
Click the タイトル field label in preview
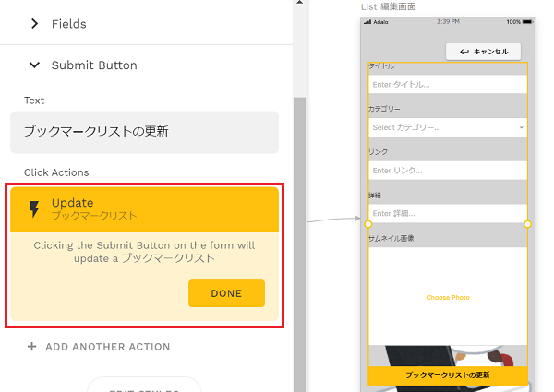click(x=381, y=66)
